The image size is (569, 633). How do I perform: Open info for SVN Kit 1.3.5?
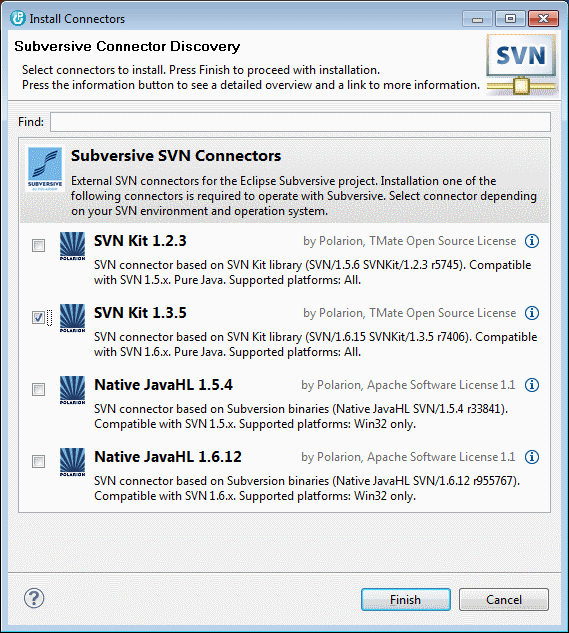point(531,313)
